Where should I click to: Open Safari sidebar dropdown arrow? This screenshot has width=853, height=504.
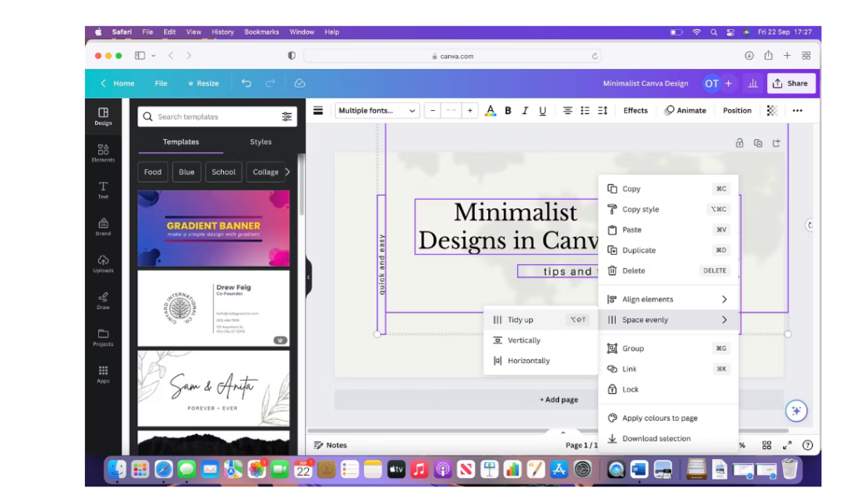coord(153,56)
